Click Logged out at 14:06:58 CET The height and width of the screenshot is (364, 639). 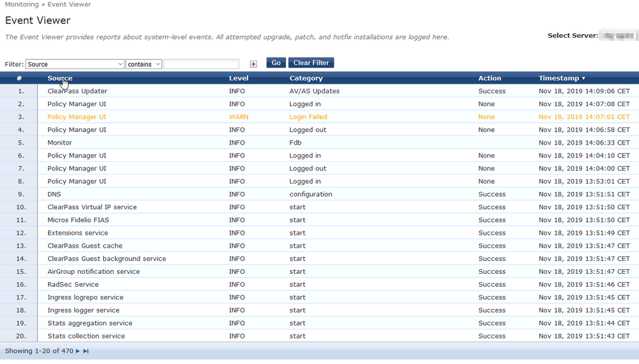[x=308, y=130]
